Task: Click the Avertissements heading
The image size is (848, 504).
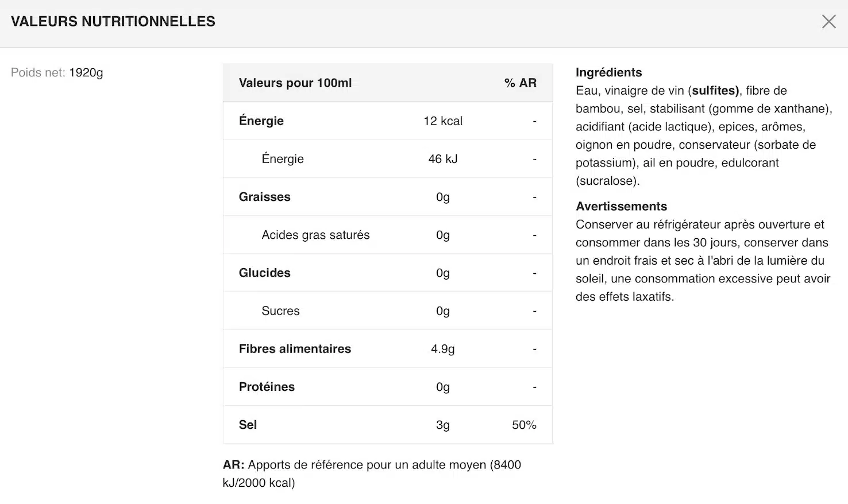Action: 621,206
